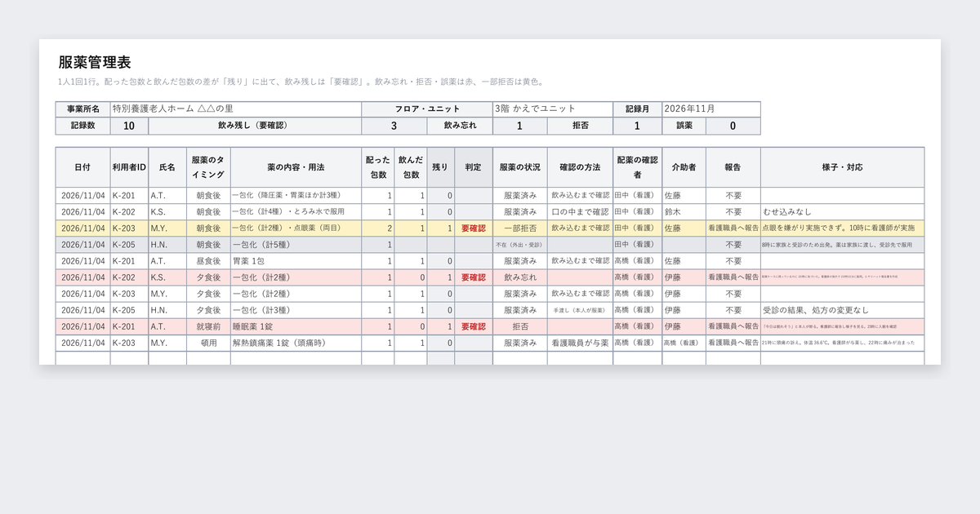The width and height of the screenshot is (980, 514).
Task: Select the 確認の方法 column header
Action: (581, 167)
